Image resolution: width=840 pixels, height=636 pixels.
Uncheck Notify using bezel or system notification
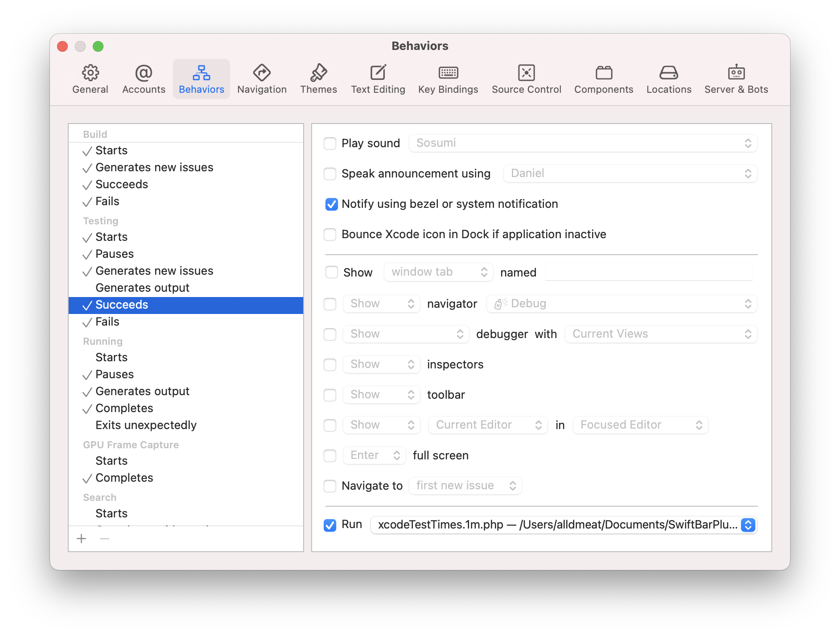[x=331, y=204]
